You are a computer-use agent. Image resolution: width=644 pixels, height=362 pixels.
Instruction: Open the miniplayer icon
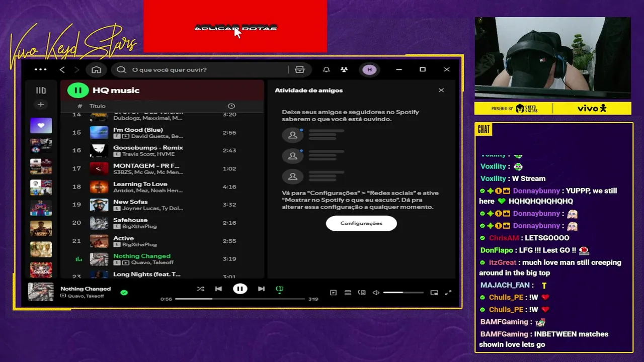coord(434,293)
